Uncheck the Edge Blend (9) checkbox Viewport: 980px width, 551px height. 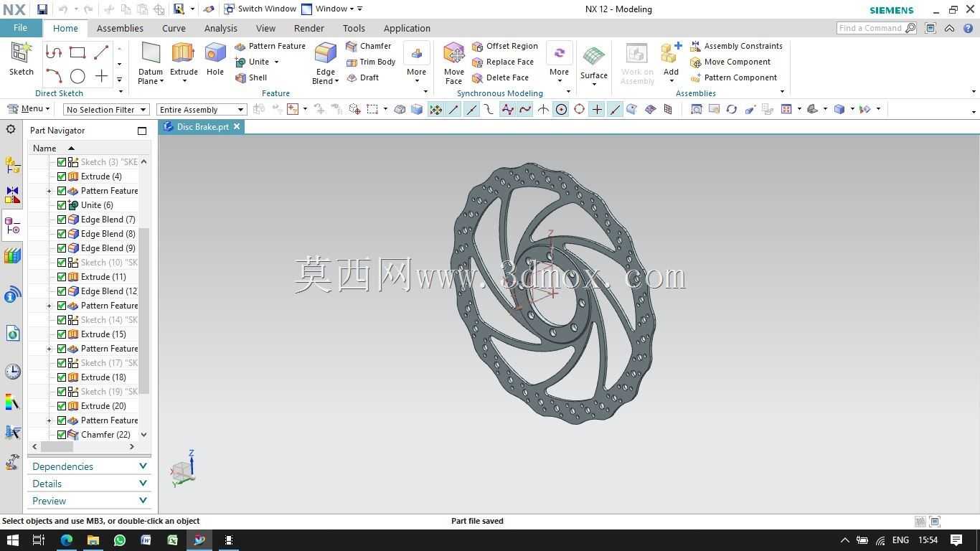coord(62,248)
